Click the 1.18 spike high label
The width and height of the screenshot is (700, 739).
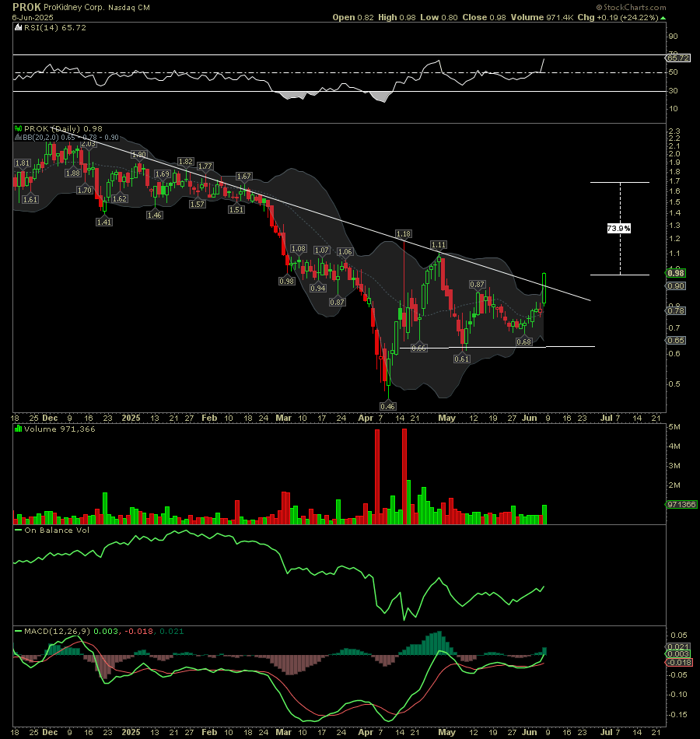tap(404, 234)
